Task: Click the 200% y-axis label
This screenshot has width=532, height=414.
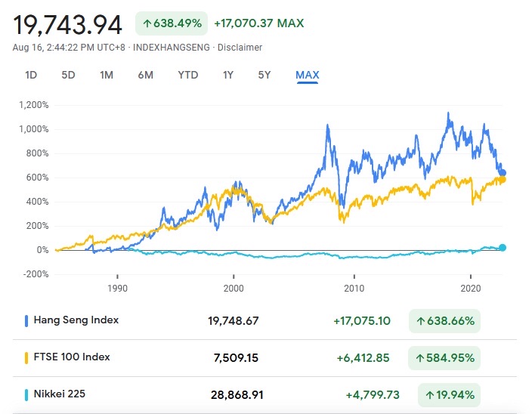Action: click(x=38, y=226)
